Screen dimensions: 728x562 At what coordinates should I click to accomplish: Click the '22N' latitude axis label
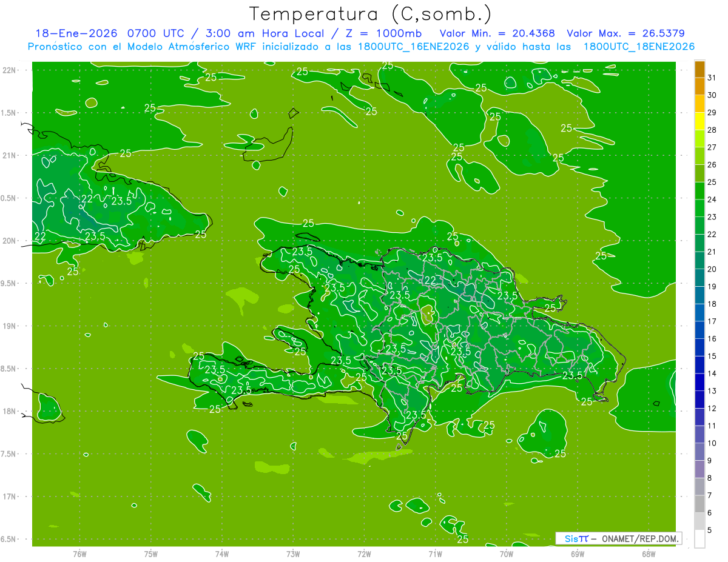pos(10,70)
